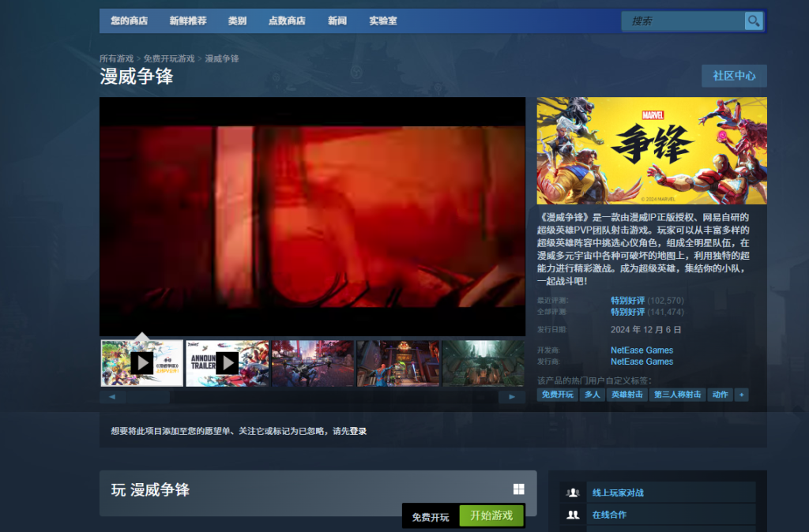Viewport: 809px width, 532px height.
Task: View the Spider-Man screenshot thumbnail
Action: (398, 363)
